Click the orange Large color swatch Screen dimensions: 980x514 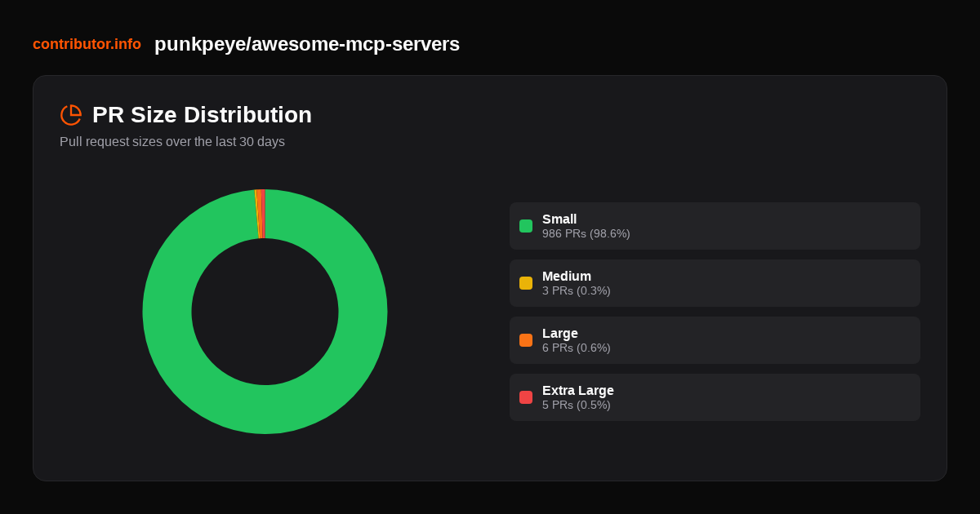(526, 340)
